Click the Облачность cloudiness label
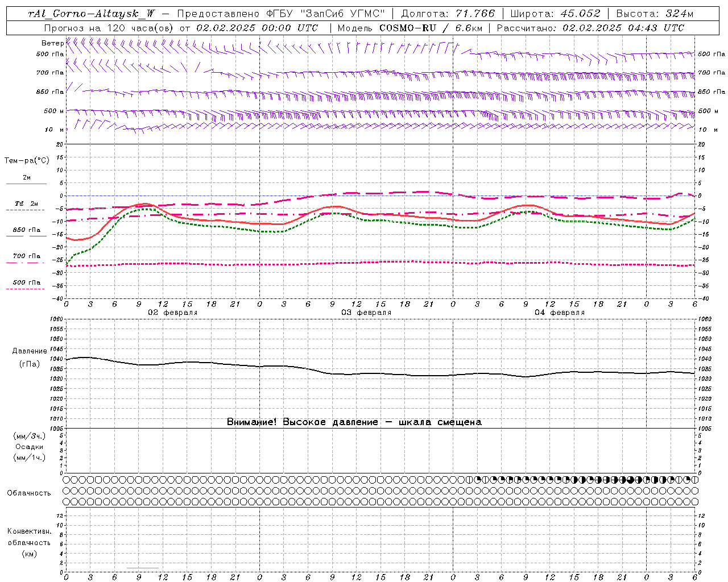728x582 pixels. point(29,493)
